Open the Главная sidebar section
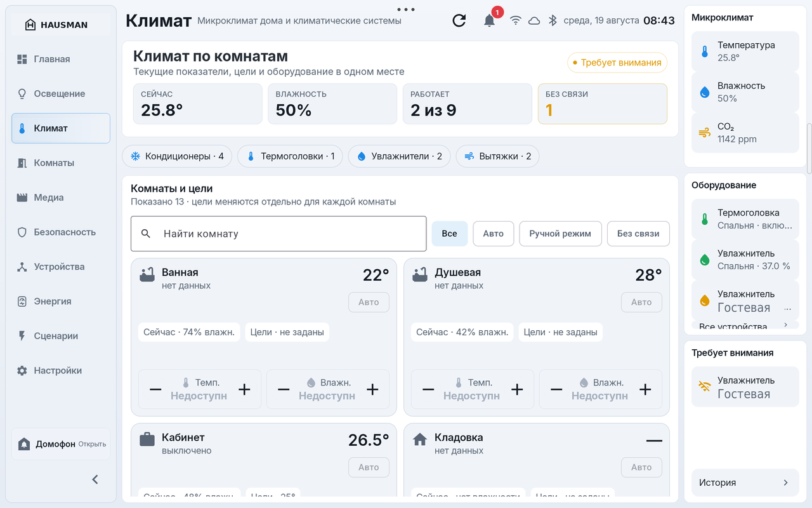 [61, 59]
